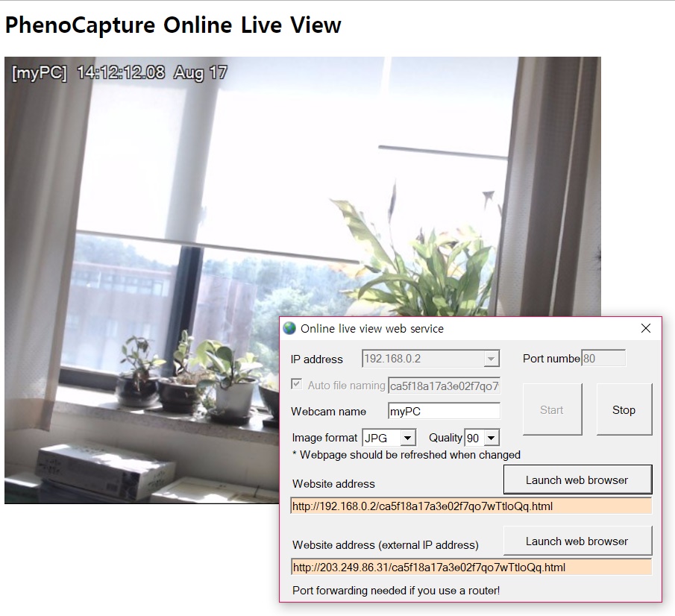The image size is (675, 616).
Task: Close the Online live view web service dialog
Action: click(646, 328)
